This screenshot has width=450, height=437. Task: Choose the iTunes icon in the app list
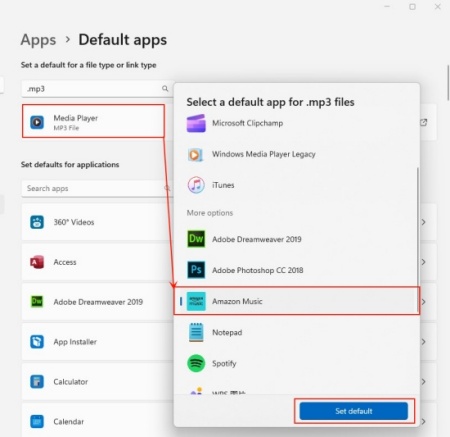point(196,185)
